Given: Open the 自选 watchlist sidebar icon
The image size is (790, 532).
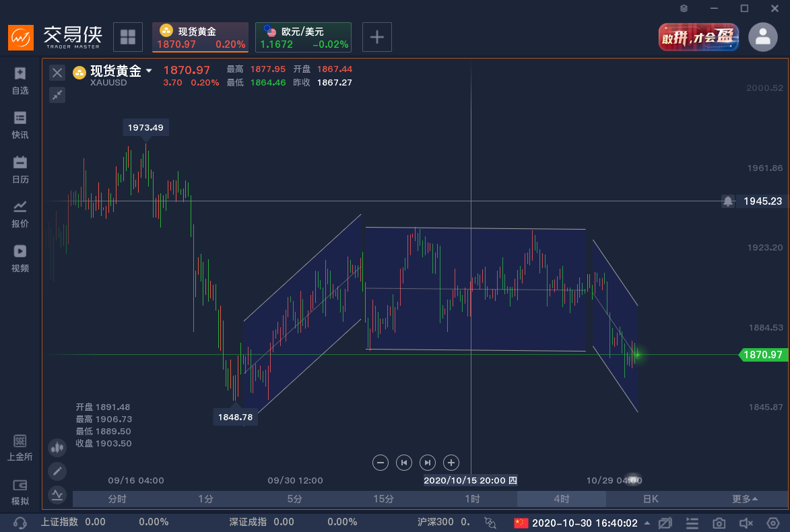Looking at the screenshot, I should (x=20, y=81).
